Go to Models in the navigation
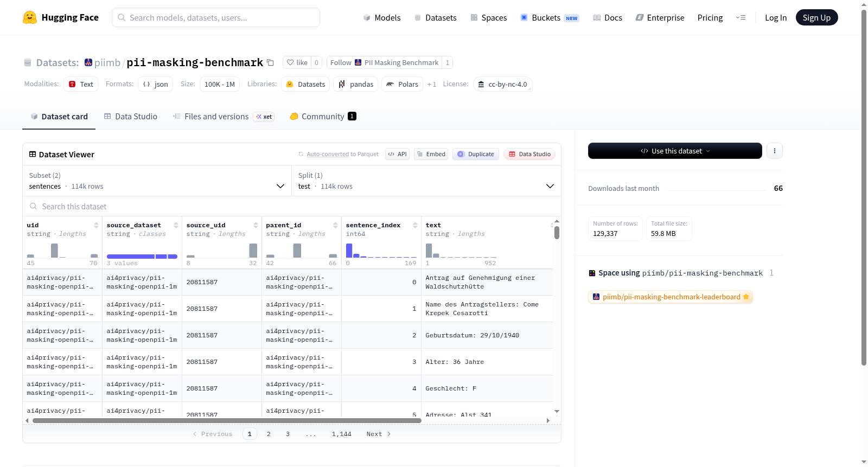 click(382, 17)
